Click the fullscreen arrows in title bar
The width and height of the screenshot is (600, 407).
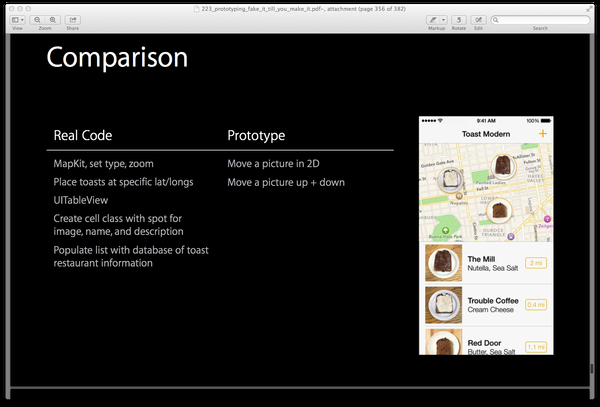pos(589,9)
